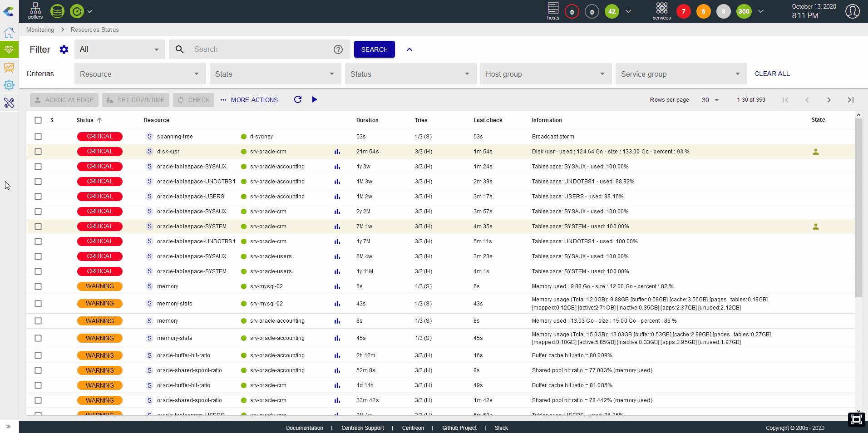
Task: Click the SEARCH button
Action: (374, 49)
